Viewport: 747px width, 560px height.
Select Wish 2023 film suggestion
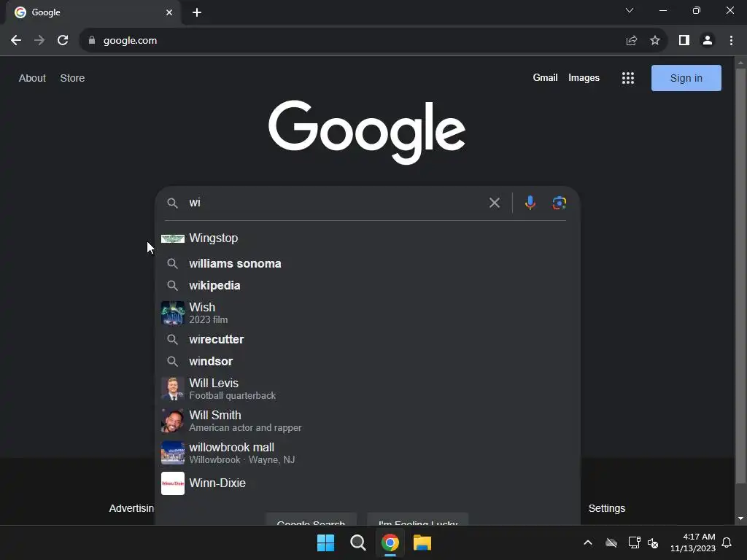368,313
